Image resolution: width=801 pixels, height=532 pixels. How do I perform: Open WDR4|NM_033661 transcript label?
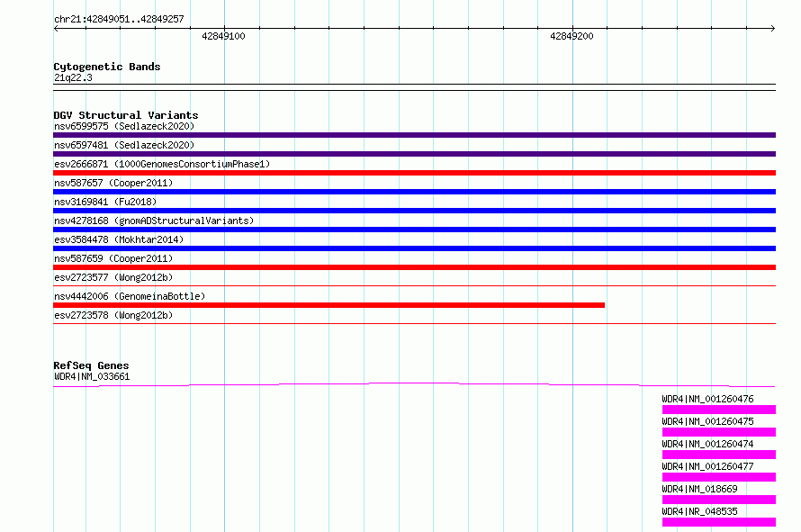pos(92,376)
